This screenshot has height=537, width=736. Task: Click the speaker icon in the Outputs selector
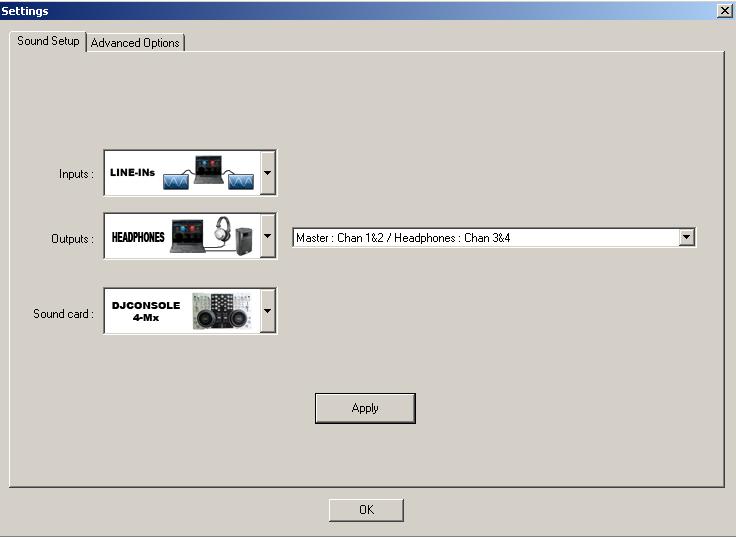(x=245, y=240)
